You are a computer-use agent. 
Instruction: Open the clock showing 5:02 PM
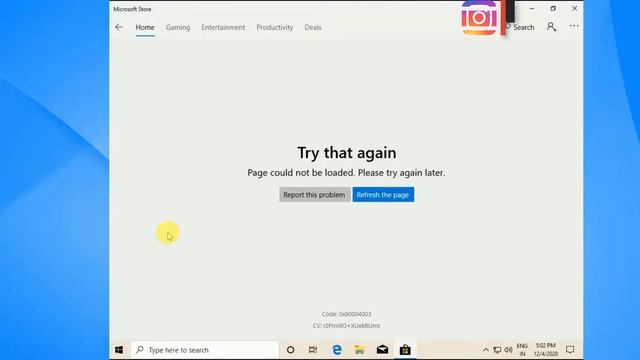(x=546, y=350)
